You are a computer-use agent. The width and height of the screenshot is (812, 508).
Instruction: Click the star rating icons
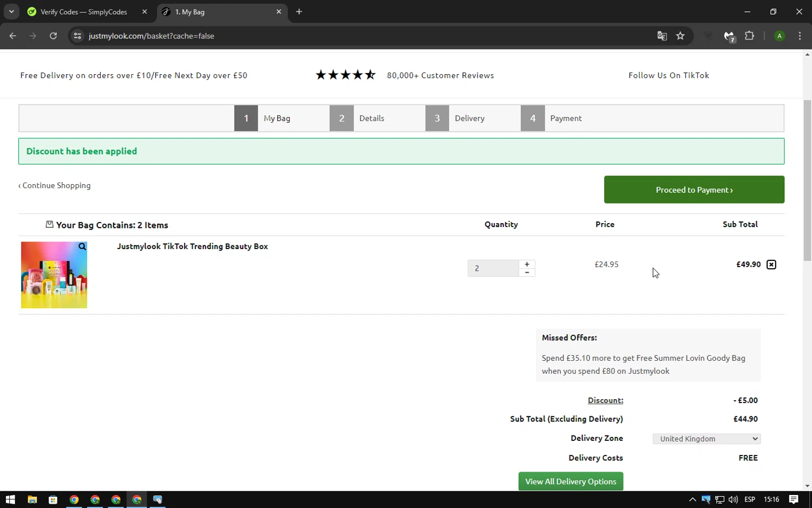(x=345, y=75)
